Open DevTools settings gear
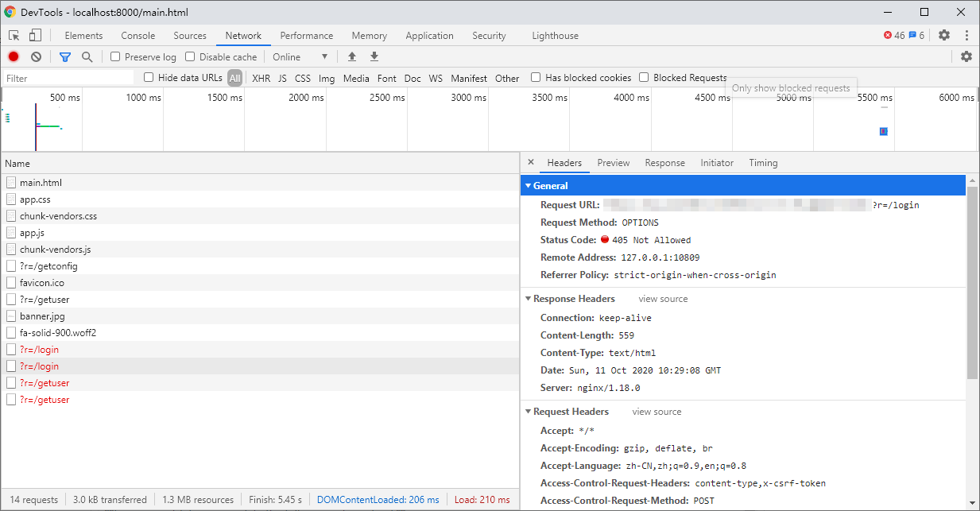This screenshot has width=980, height=511. 943,35
